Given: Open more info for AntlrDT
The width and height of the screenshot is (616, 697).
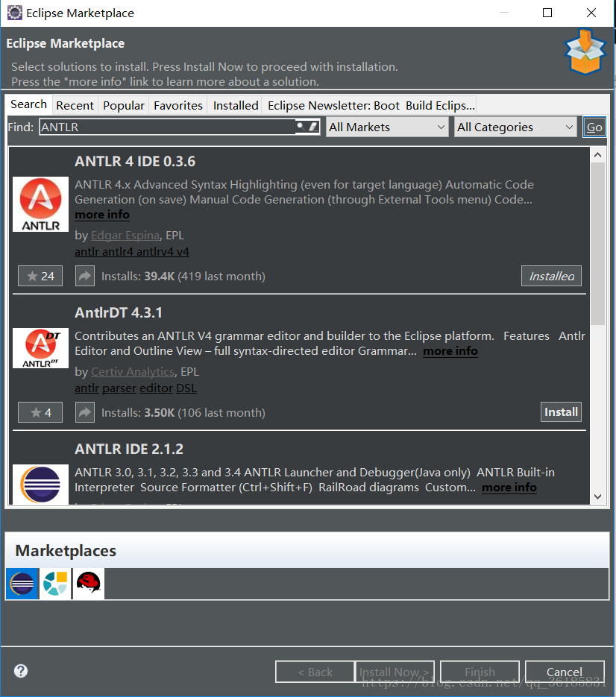Looking at the screenshot, I should click(450, 350).
